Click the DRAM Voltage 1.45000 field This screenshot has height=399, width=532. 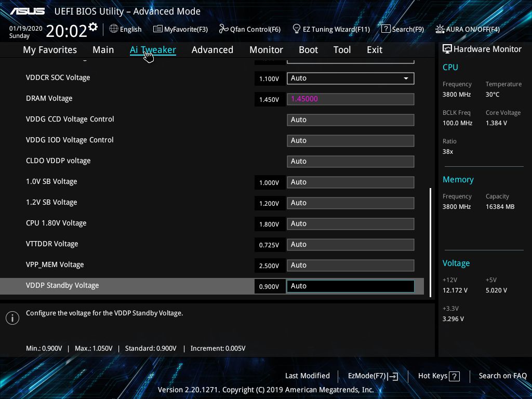pos(351,99)
